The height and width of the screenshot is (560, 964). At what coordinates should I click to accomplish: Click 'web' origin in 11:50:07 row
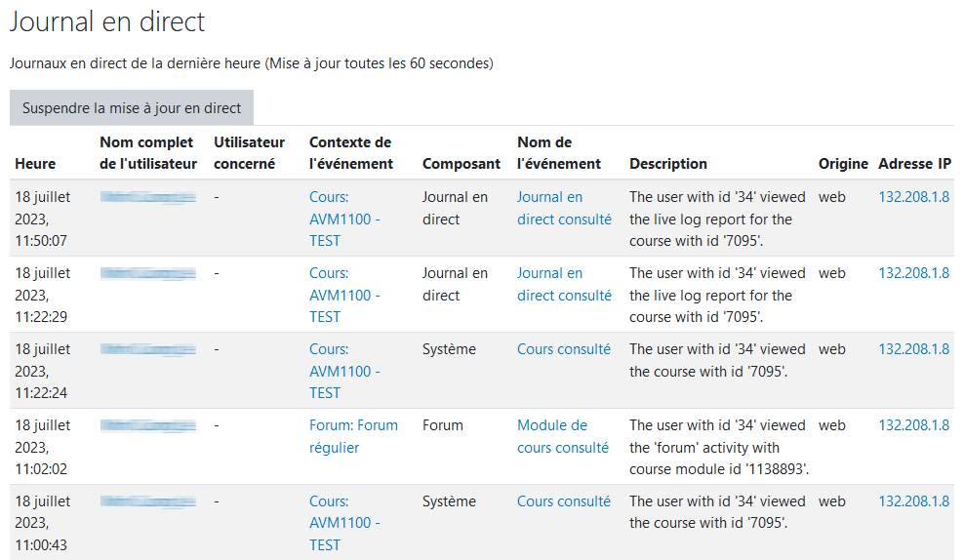832,197
